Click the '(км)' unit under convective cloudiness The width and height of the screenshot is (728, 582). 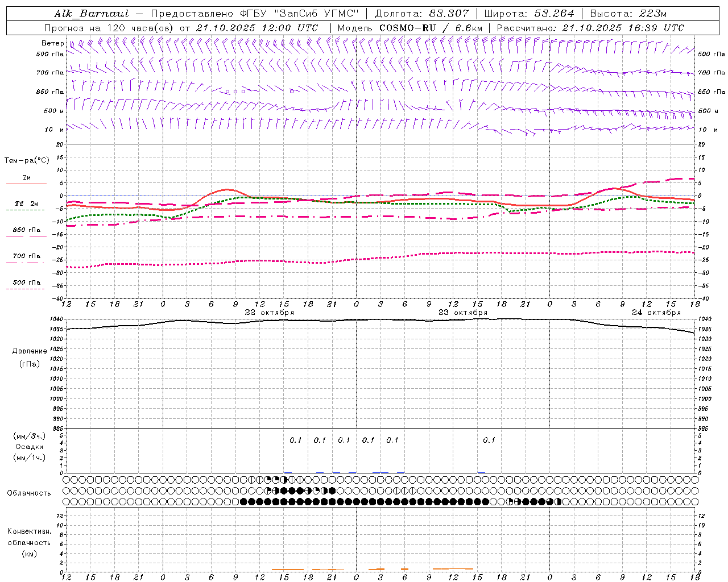(29, 554)
